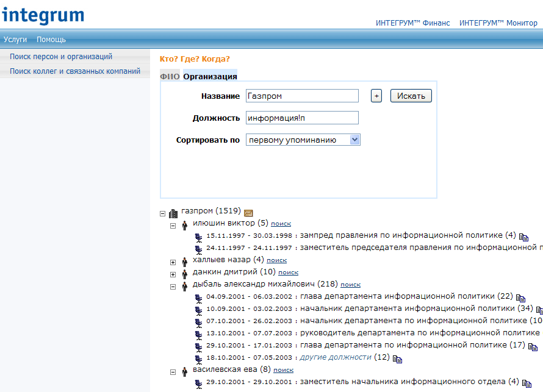Click the chair icon on the 29.10.2001 - 29.10.2001 row
This screenshot has width=543, height=392.
198,383
